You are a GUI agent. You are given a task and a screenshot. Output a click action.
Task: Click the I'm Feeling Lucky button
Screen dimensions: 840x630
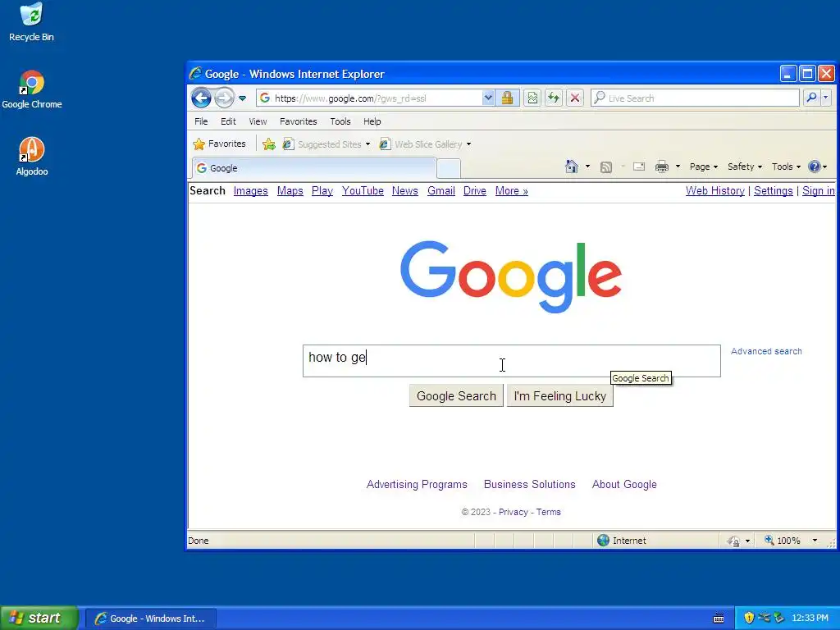pyautogui.click(x=559, y=396)
